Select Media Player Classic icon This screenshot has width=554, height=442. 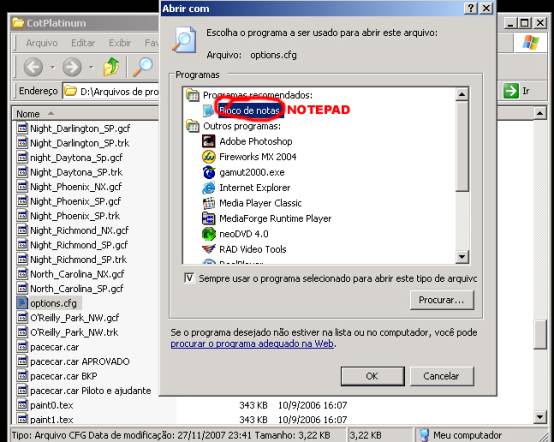coord(208,203)
